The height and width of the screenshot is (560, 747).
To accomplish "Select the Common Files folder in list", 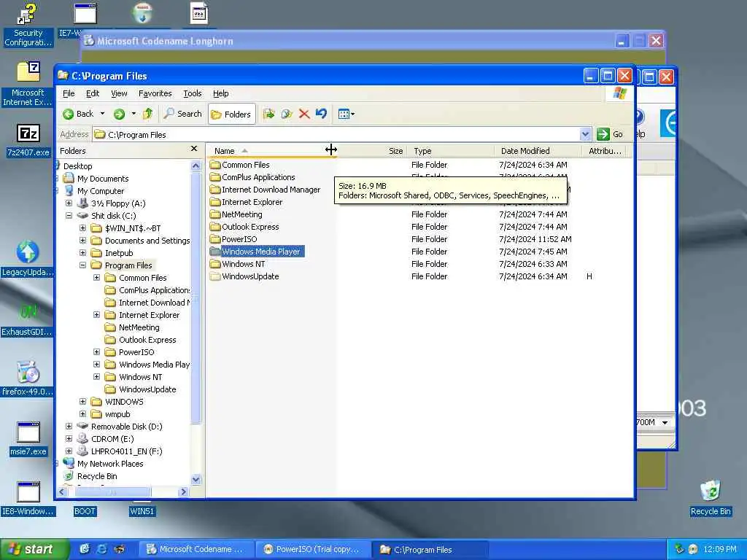I will point(239,165).
